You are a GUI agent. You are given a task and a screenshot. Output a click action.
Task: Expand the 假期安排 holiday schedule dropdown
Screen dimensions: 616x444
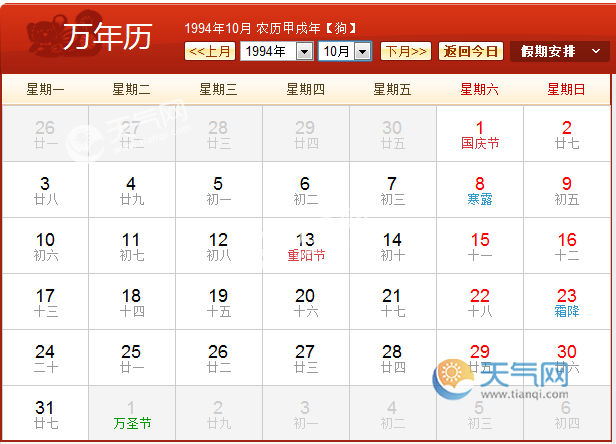[x=560, y=51]
